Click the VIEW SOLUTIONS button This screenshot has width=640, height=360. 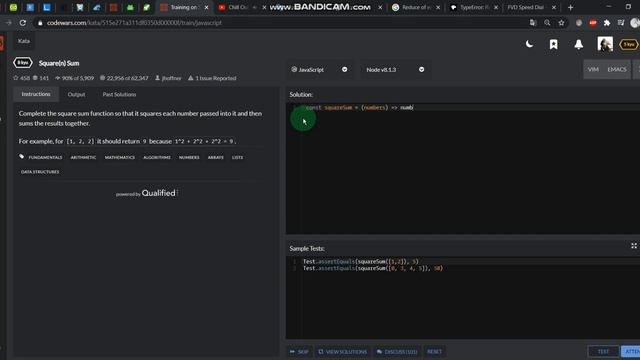coord(342,351)
